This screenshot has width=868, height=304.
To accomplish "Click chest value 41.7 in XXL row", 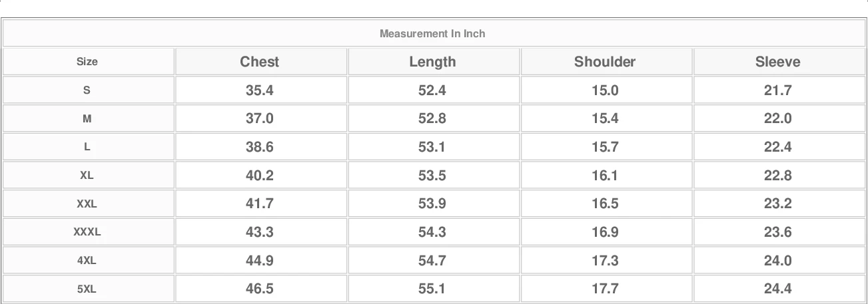I will pyautogui.click(x=260, y=204).
